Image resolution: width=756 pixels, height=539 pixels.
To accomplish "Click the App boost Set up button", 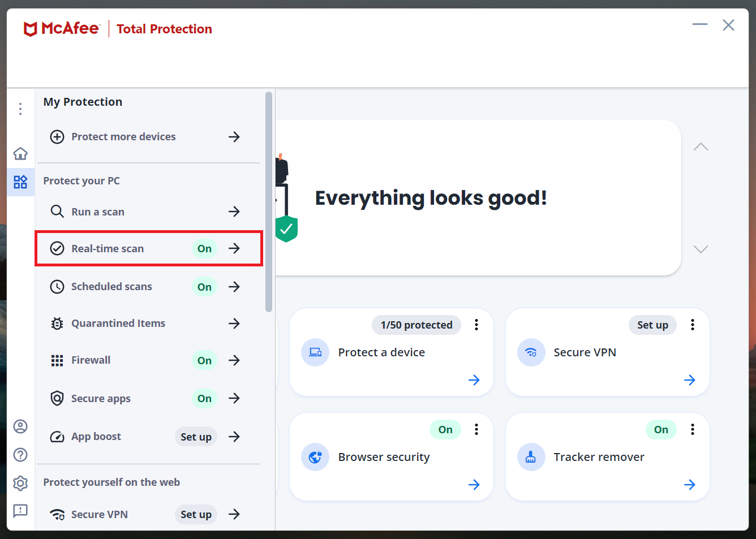I will click(x=196, y=437).
